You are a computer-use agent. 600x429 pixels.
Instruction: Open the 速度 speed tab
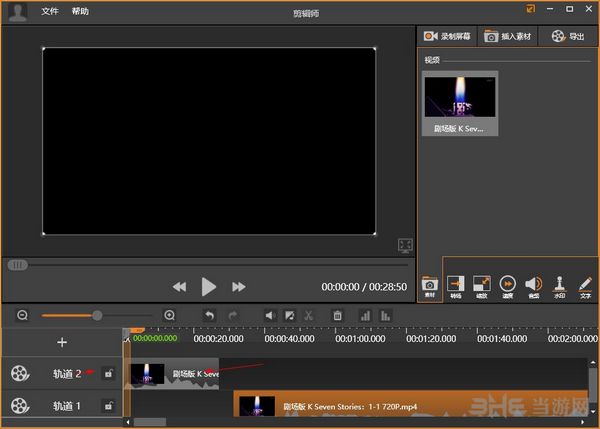click(508, 287)
